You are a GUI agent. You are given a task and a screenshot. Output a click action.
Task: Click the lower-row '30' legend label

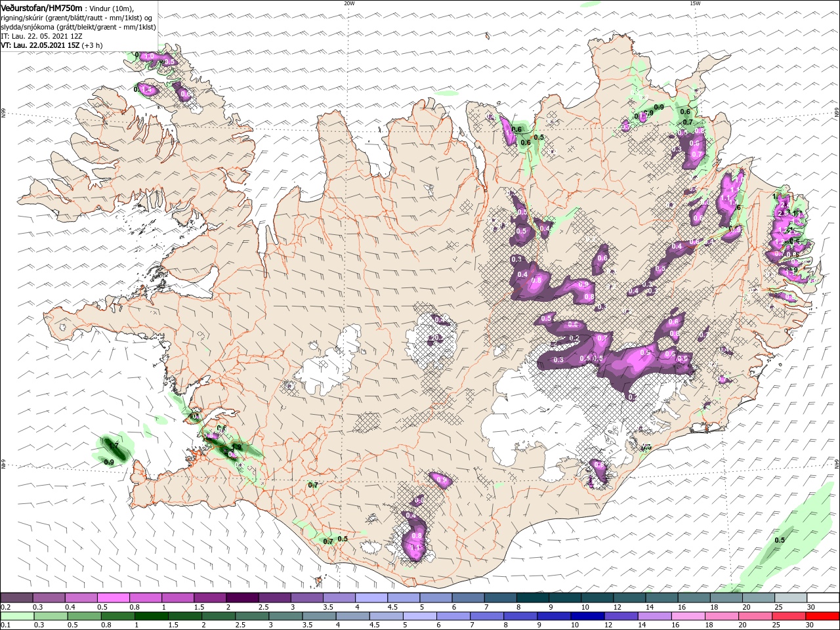click(811, 625)
